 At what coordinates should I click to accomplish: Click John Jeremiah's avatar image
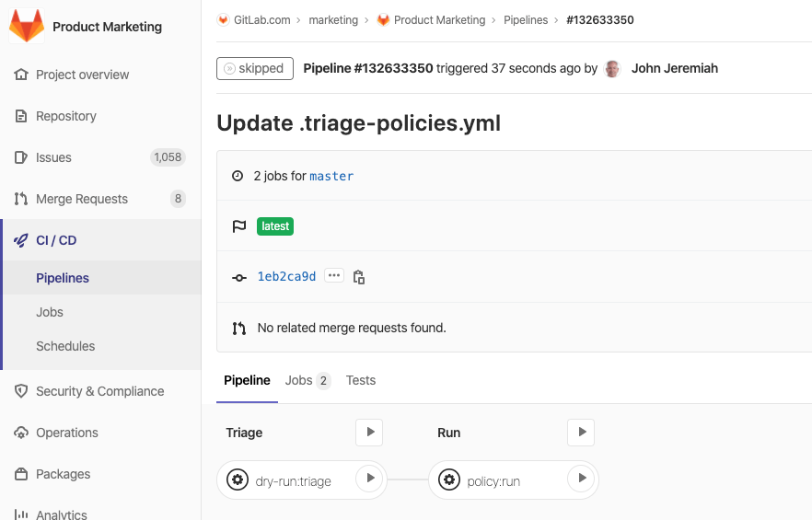[612, 69]
